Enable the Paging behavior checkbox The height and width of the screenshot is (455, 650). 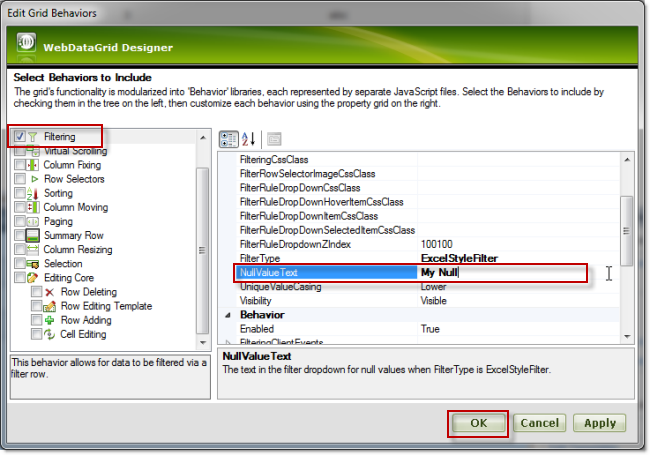20,221
